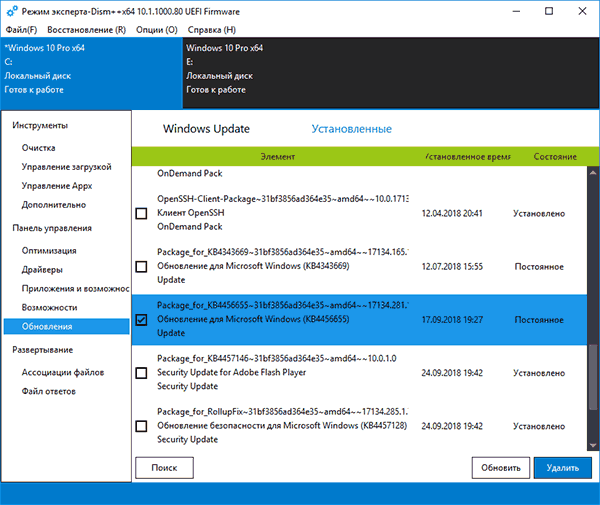Check the OpenSSH-Client-Package checkbox

point(141,213)
